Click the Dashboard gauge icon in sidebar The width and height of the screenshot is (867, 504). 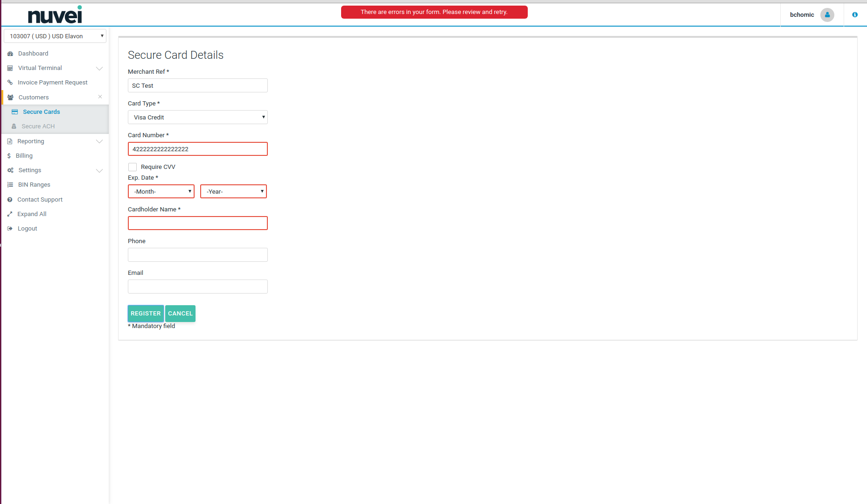click(10, 54)
